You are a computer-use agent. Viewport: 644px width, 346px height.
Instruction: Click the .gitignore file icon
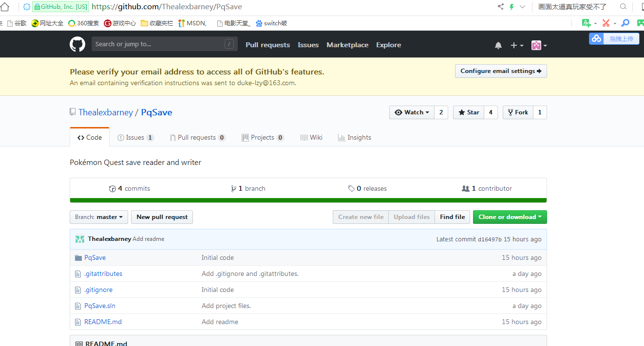[x=77, y=290]
